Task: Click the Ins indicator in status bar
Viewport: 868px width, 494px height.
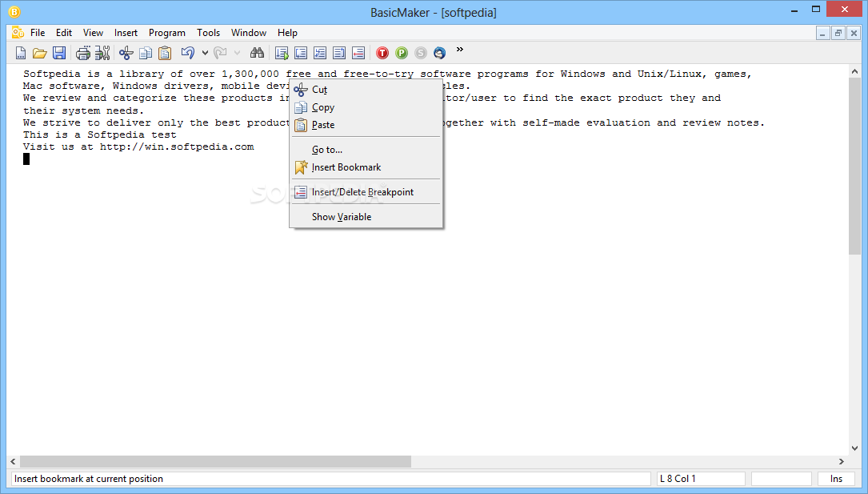Action: point(836,479)
